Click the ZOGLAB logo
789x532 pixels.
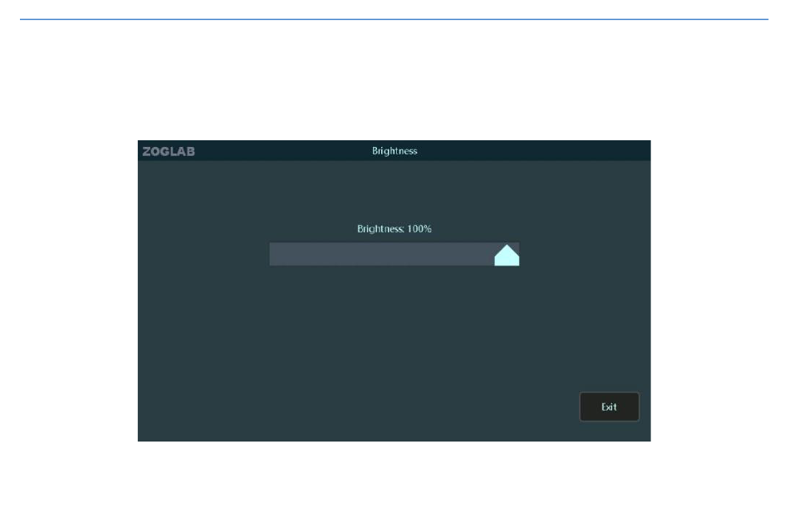pyautogui.click(x=169, y=151)
